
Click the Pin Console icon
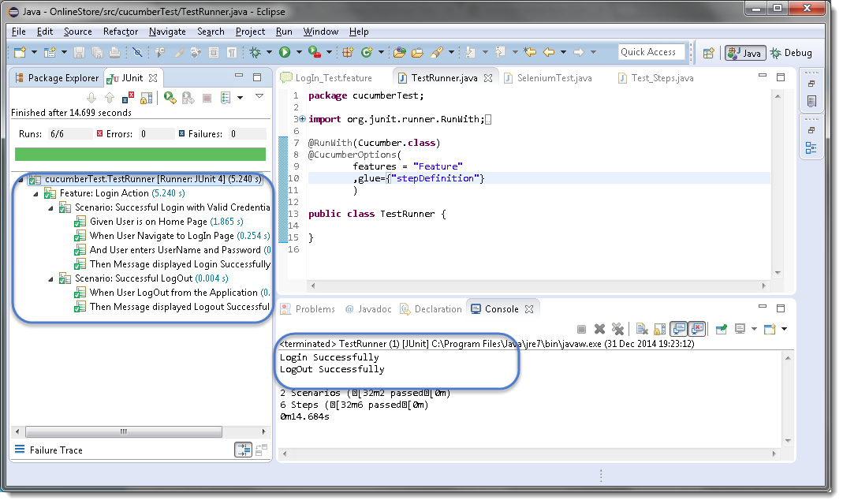pos(722,329)
